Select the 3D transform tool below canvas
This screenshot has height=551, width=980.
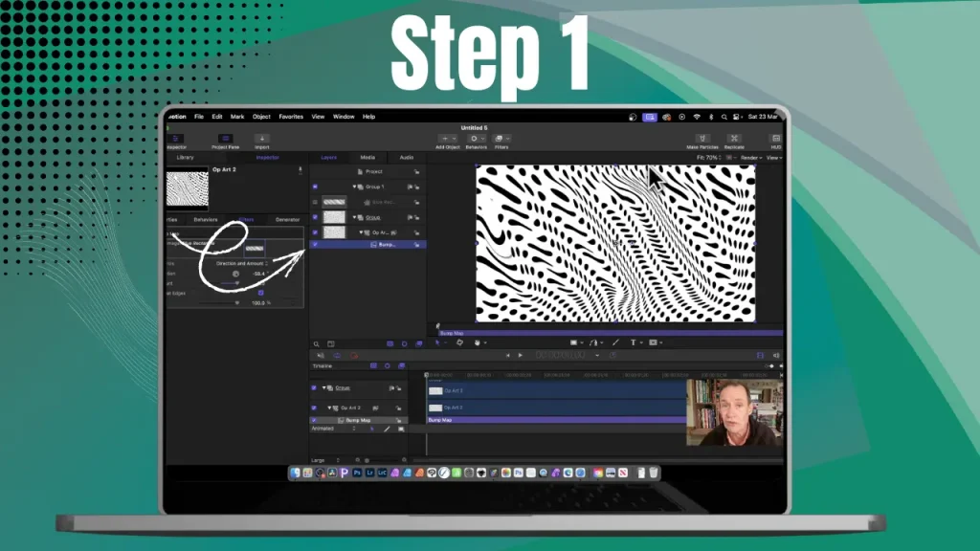pos(459,342)
